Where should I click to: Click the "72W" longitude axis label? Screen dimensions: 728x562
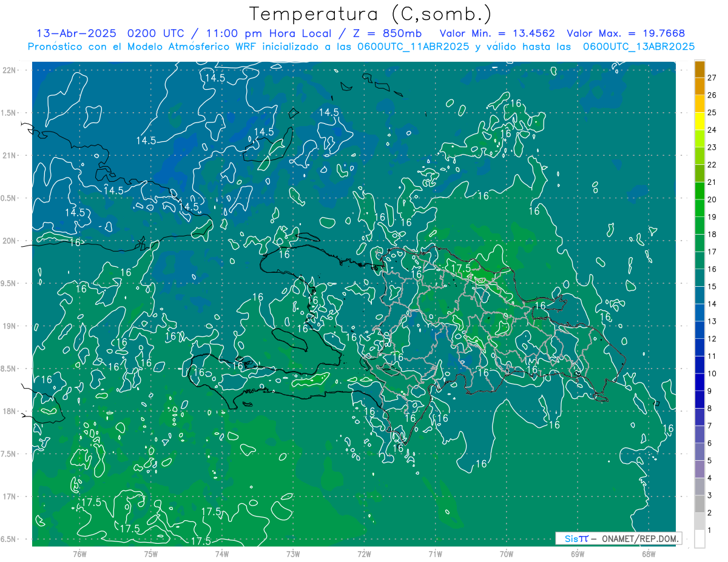364,554
